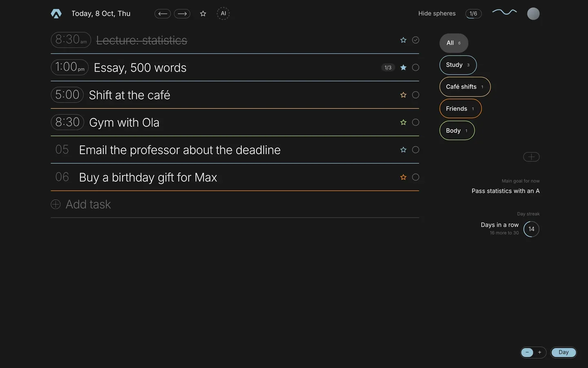Click Hide spheres
Viewport: 588px width, 368px height.
(437, 13)
